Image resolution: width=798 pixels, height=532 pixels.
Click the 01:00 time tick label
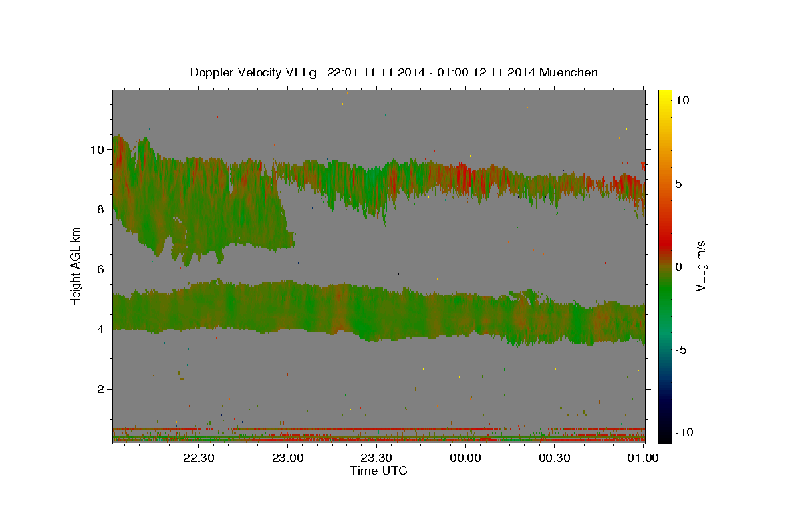click(643, 458)
